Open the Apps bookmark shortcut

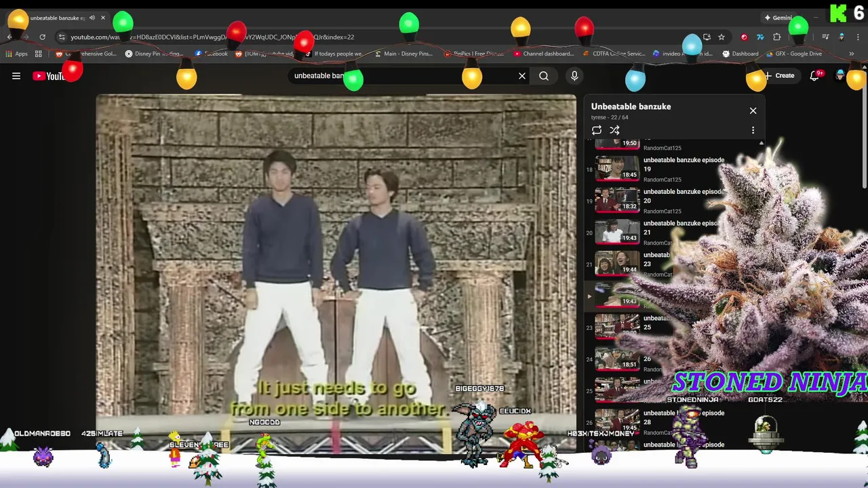pyautogui.click(x=17, y=54)
